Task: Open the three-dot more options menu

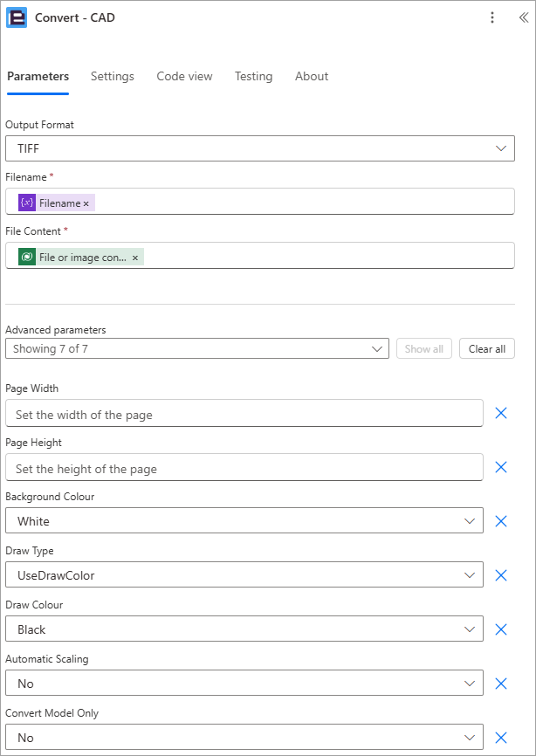Action: [x=492, y=17]
